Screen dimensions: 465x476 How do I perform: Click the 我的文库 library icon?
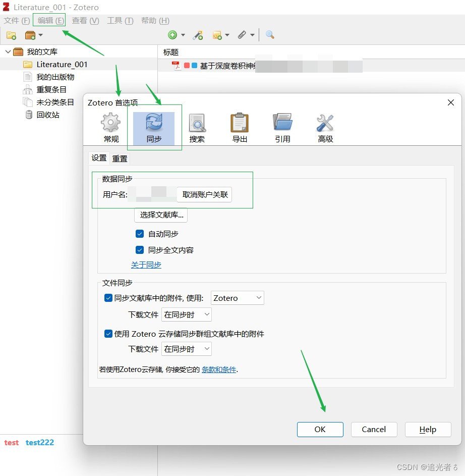pyautogui.click(x=18, y=52)
